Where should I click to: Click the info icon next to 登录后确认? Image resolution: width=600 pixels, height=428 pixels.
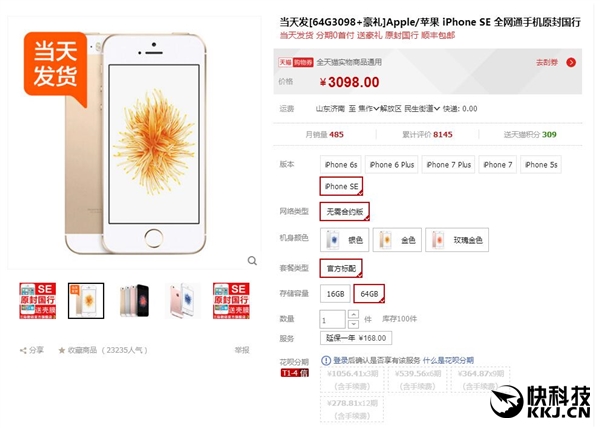[326, 360]
